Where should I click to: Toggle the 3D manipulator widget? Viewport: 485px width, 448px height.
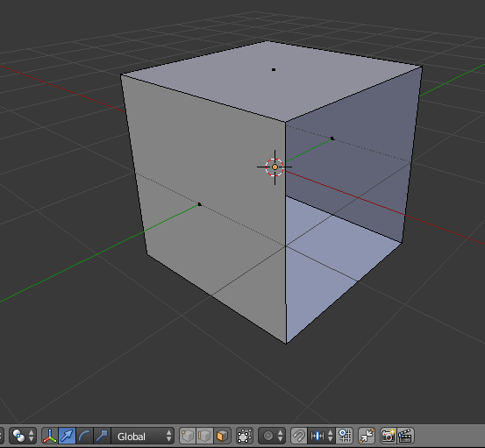[50, 436]
